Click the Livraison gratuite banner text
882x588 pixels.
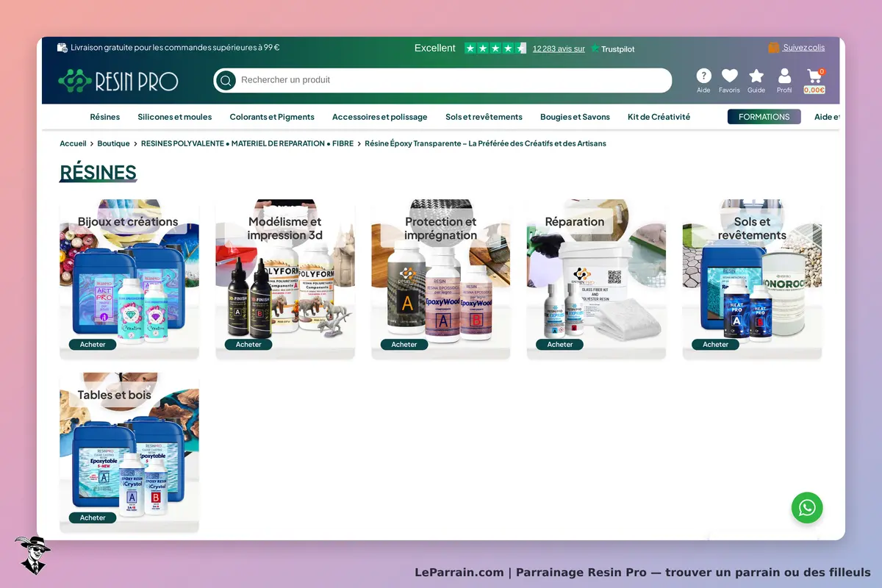[175, 48]
